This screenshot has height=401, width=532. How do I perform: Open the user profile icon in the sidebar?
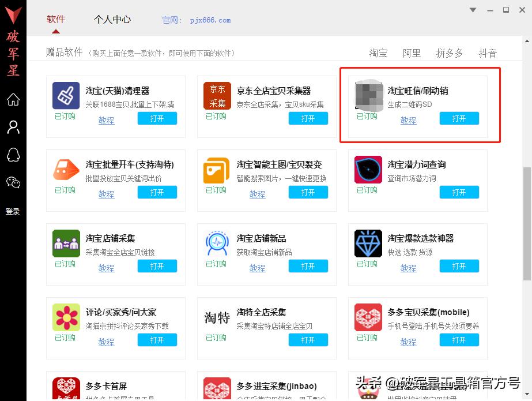click(13, 127)
